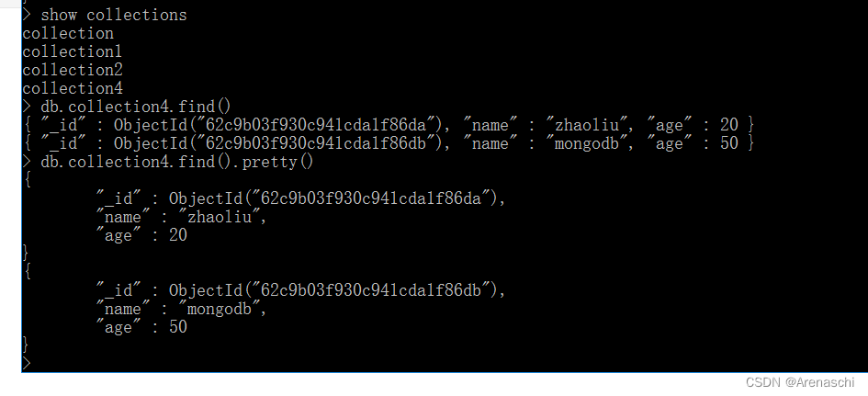Click age value 50 in single-line result

[729, 143]
